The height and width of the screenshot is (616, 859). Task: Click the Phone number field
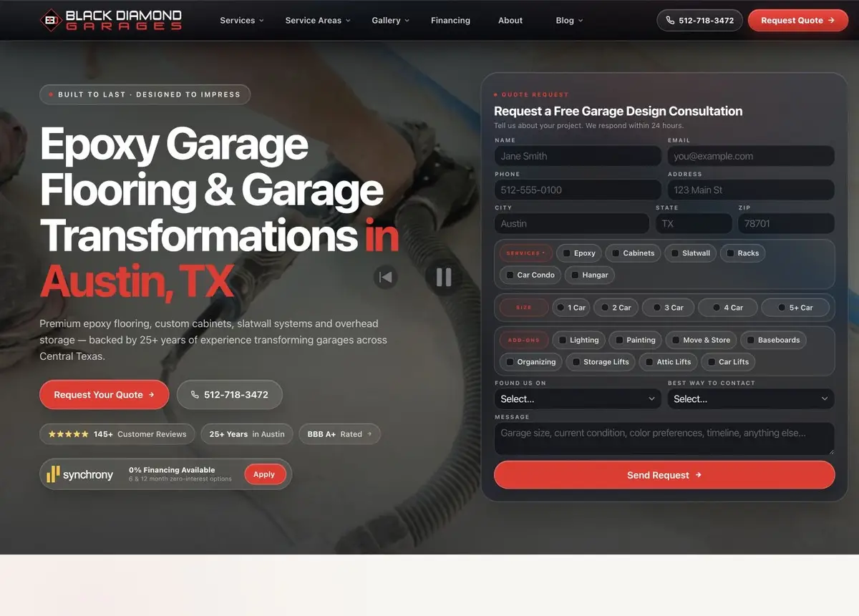(578, 190)
